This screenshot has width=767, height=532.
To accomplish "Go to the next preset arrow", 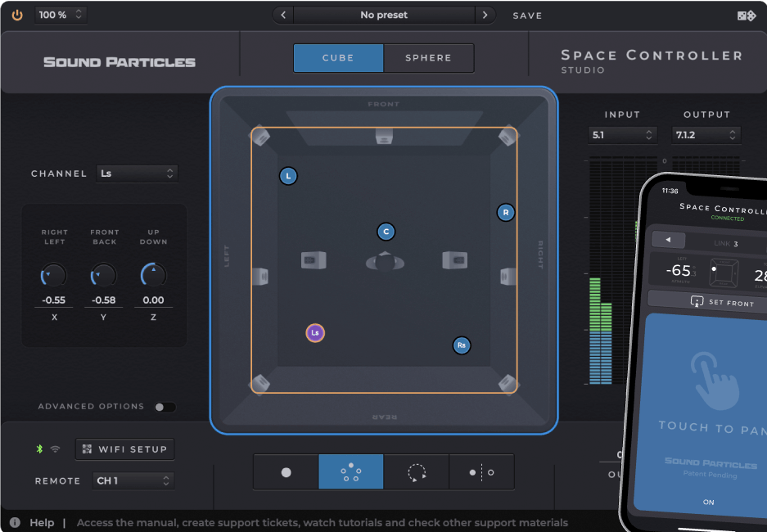I will point(485,15).
